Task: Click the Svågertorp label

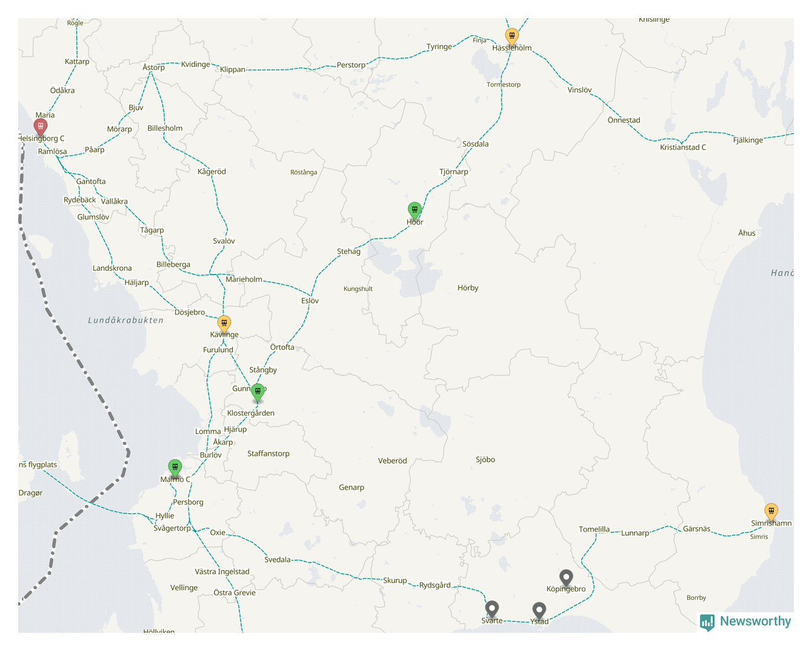Action: [x=172, y=529]
